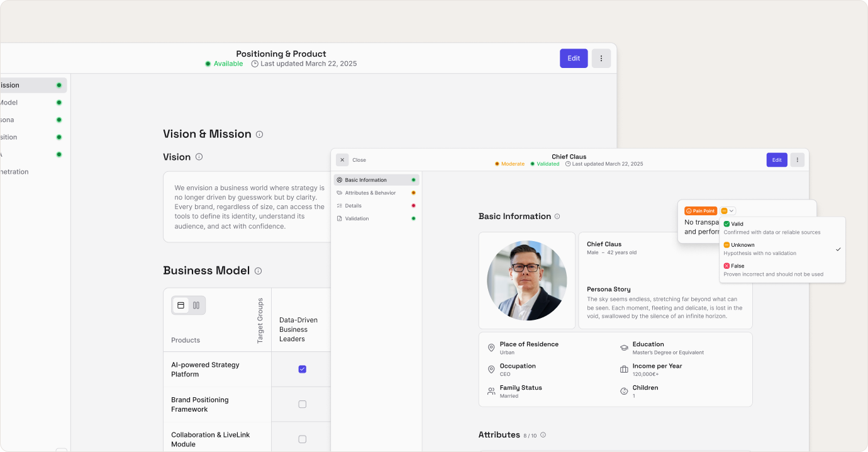Click Chief Claus profile photo
Screen dimensions: 868x452
click(x=527, y=281)
